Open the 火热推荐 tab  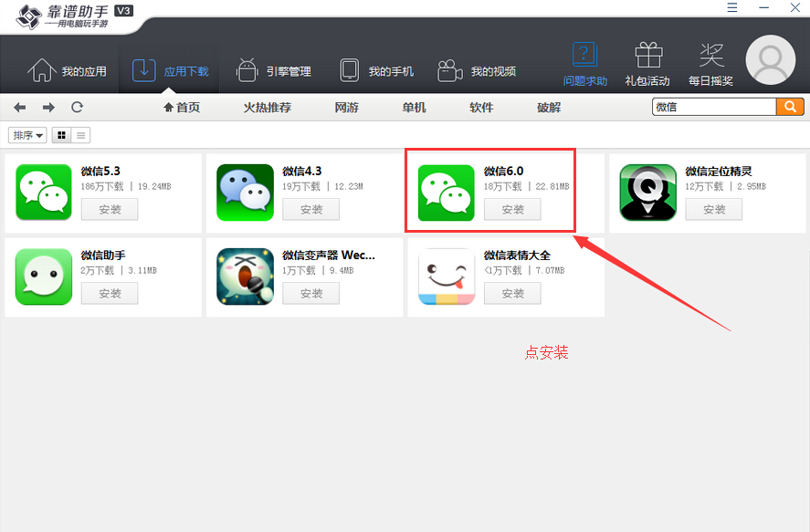point(268,108)
